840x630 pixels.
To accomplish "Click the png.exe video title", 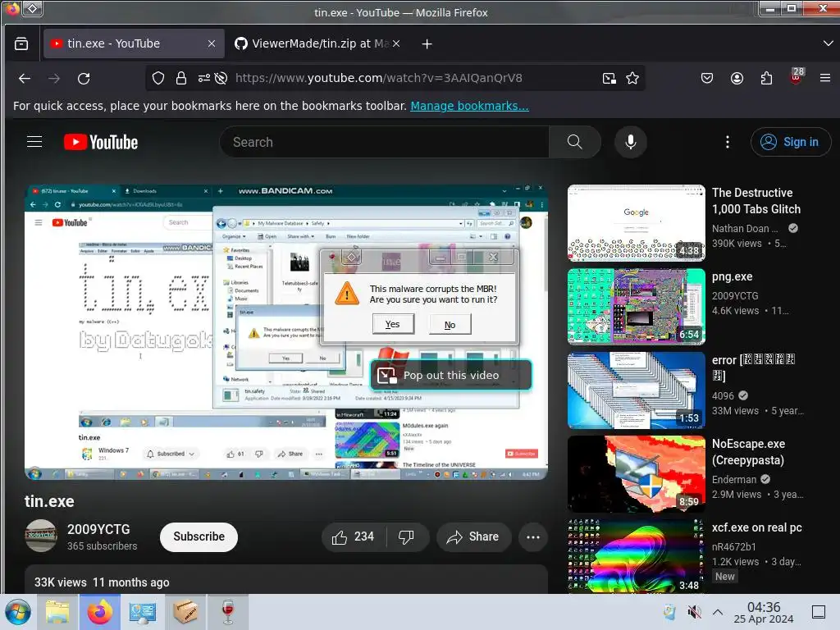I will (733, 276).
